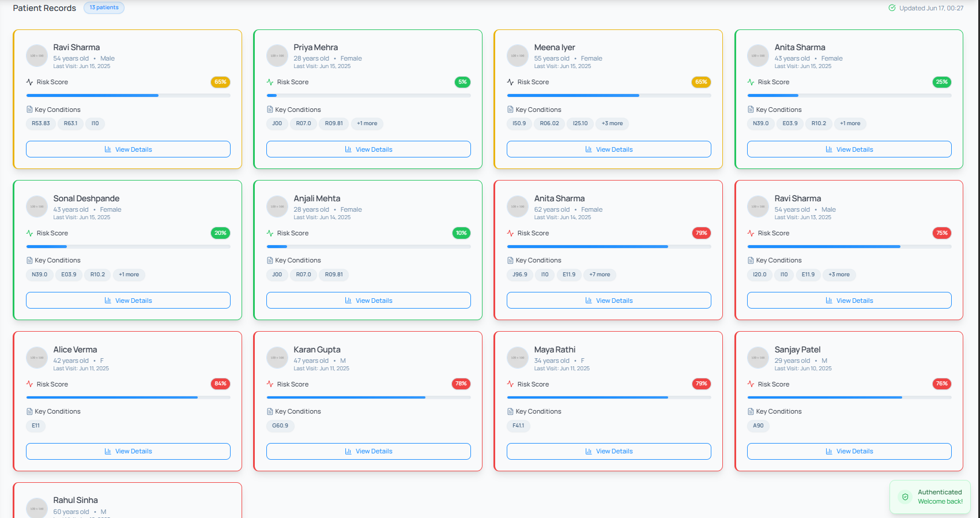Select the I25.10 condition chip

tap(581, 123)
